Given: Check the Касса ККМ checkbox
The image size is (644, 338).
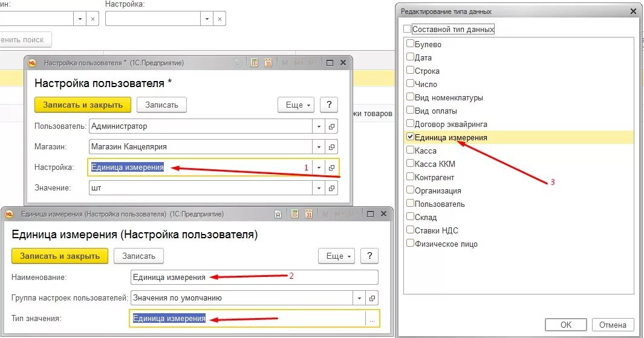Looking at the screenshot, I should point(410,163).
